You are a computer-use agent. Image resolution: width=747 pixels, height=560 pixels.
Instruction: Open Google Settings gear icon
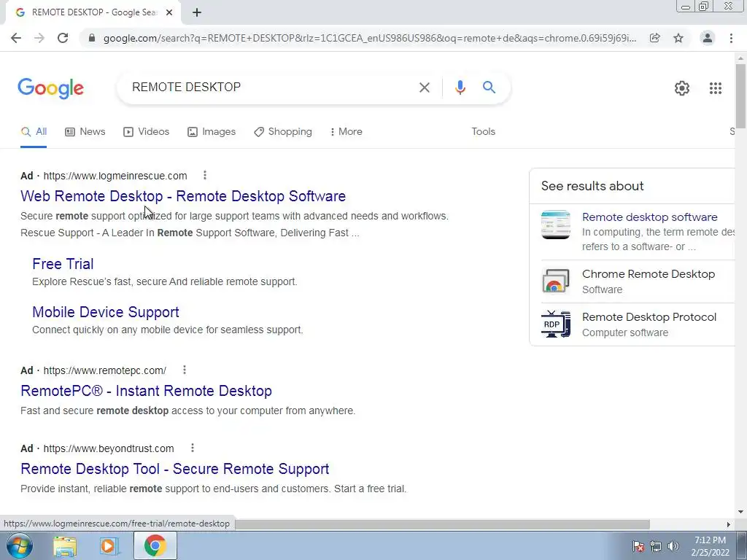682,88
